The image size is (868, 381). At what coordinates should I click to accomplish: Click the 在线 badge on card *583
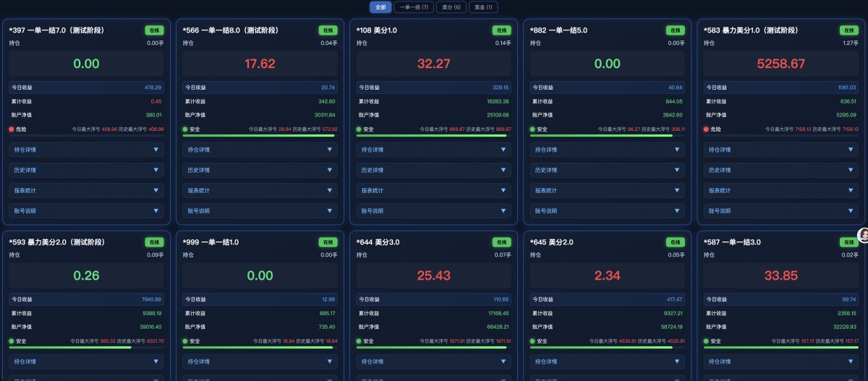[x=849, y=30]
